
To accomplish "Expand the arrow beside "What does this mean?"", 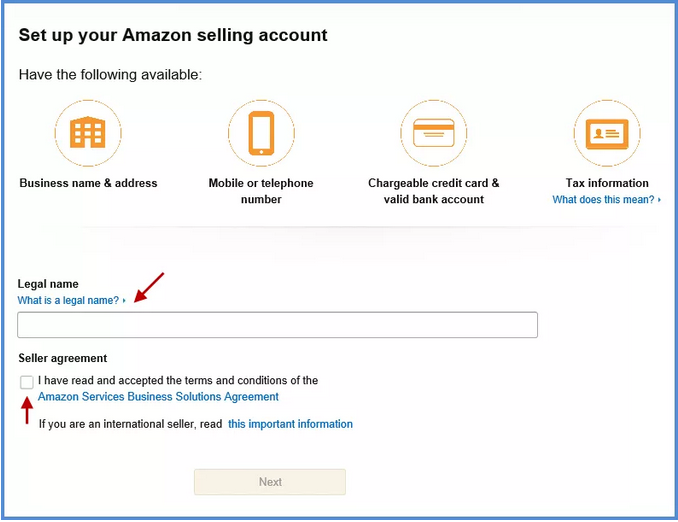I will coord(660,200).
